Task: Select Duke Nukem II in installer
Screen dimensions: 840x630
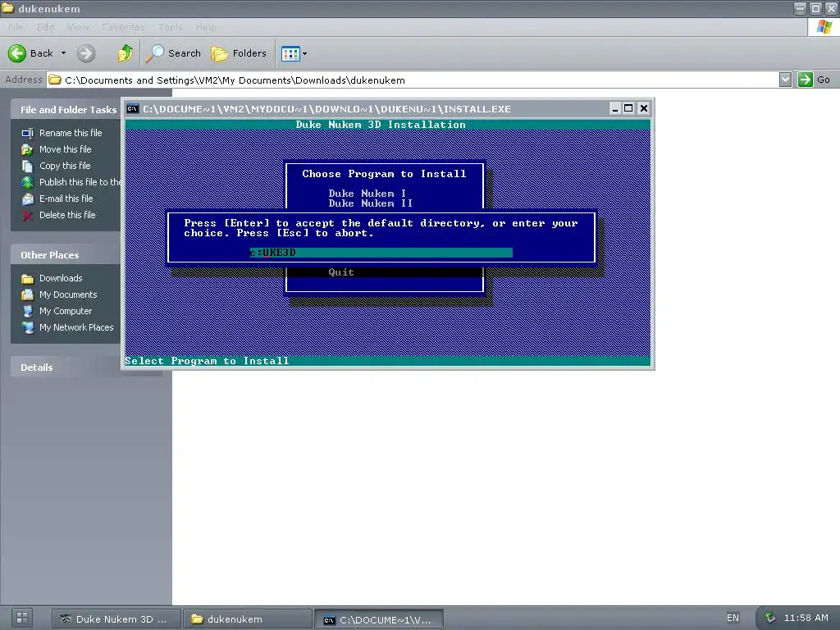Action: click(x=371, y=203)
